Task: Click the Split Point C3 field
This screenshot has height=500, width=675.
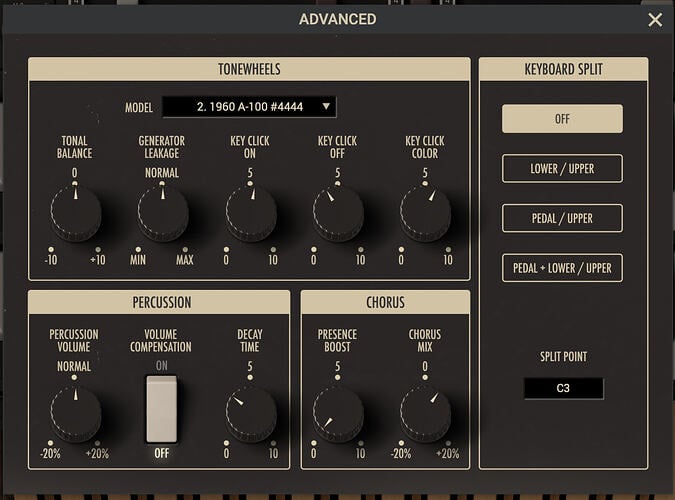Action: tap(564, 388)
